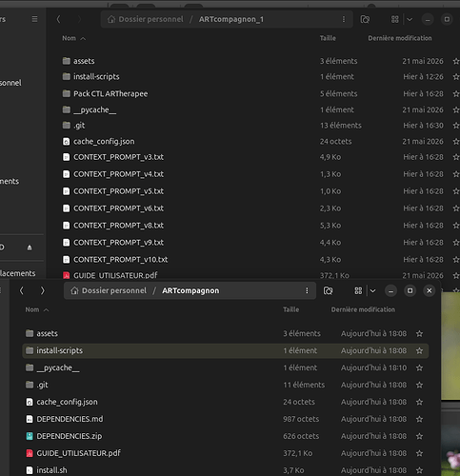Star __pycache__ folder in ARTcompagnon window

(x=419, y=367)
